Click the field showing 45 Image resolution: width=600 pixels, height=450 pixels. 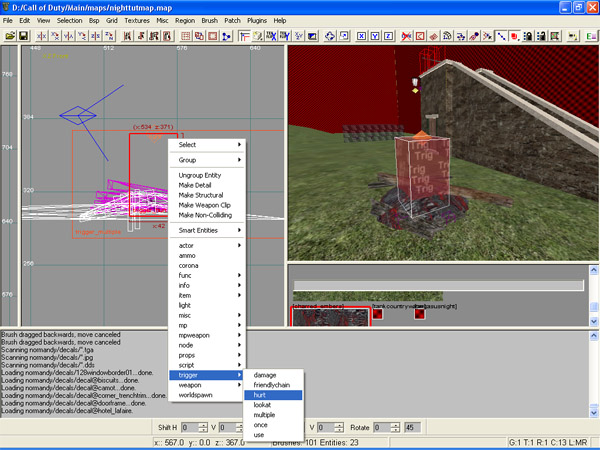tap(412, 427)
